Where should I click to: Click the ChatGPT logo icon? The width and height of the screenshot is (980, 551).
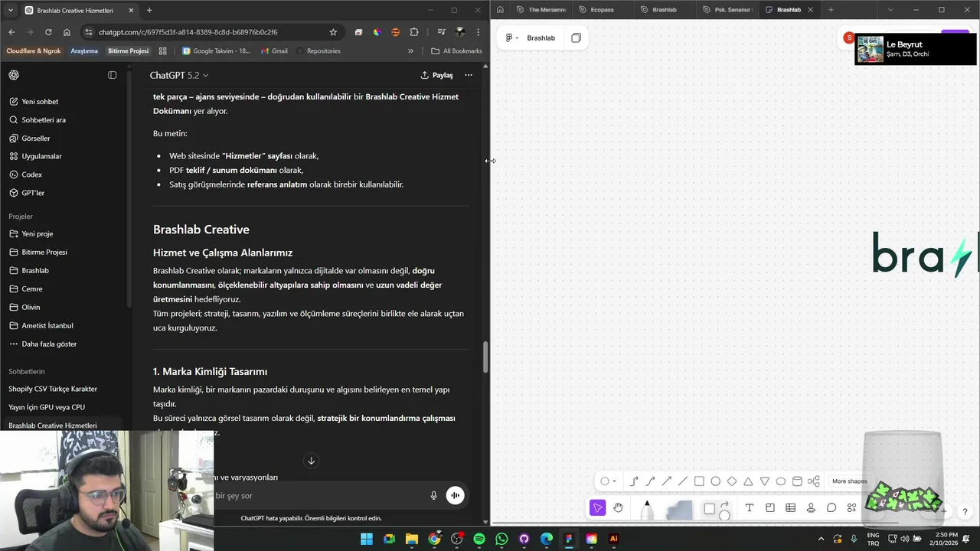(14, 75)
